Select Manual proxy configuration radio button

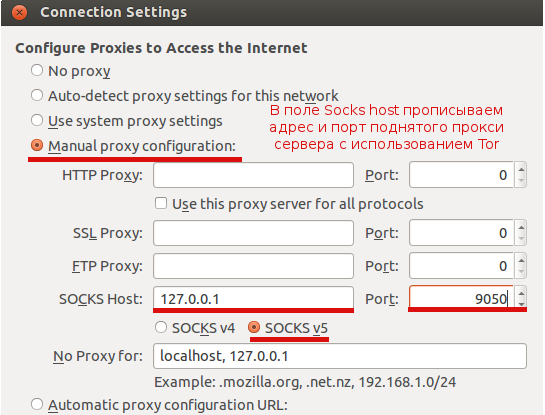point(37,145)
